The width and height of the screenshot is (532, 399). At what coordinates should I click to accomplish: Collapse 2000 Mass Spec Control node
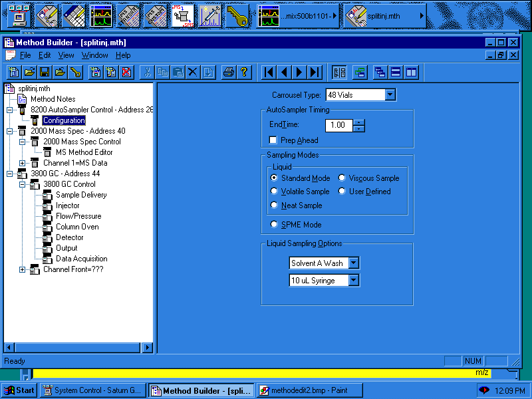pyautogui.click(x=22, y=142)
